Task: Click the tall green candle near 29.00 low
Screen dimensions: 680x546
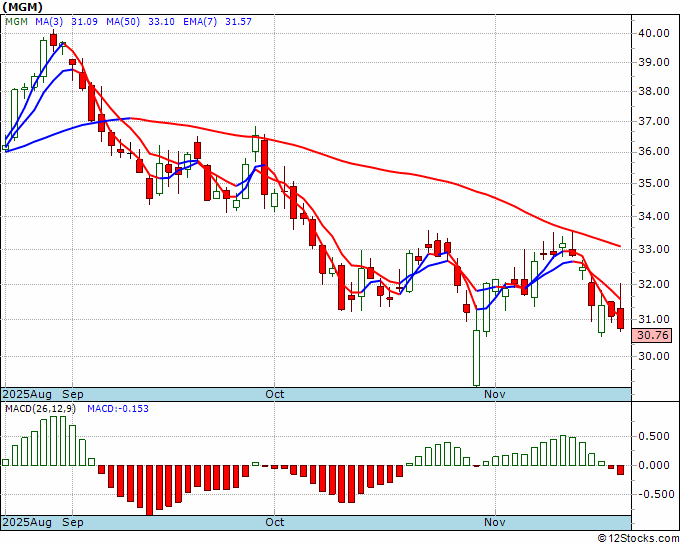Action: point(477,357)
